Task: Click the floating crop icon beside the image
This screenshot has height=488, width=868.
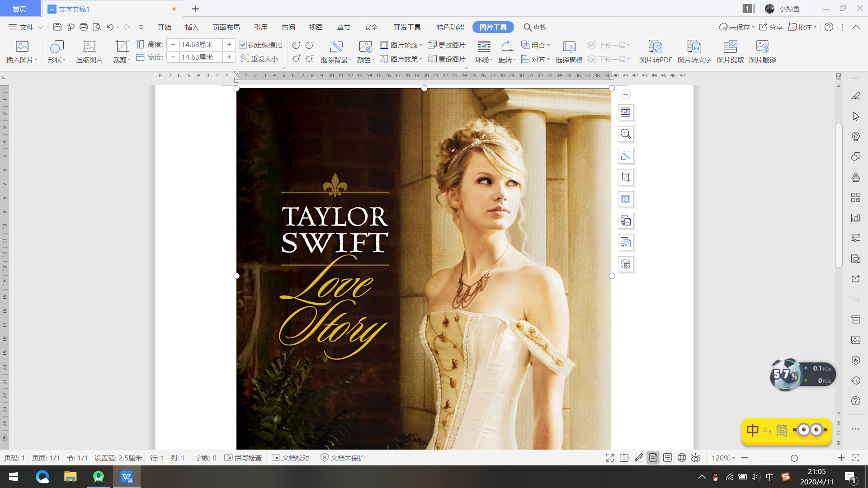Action: pyautogui.click(x=626, y=177)
